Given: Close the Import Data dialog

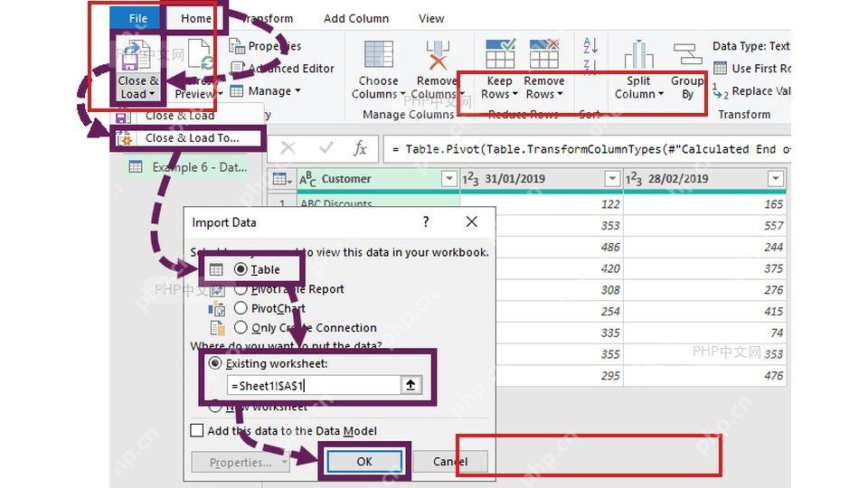Looking at the screenshot, I should tap(472, 222).
